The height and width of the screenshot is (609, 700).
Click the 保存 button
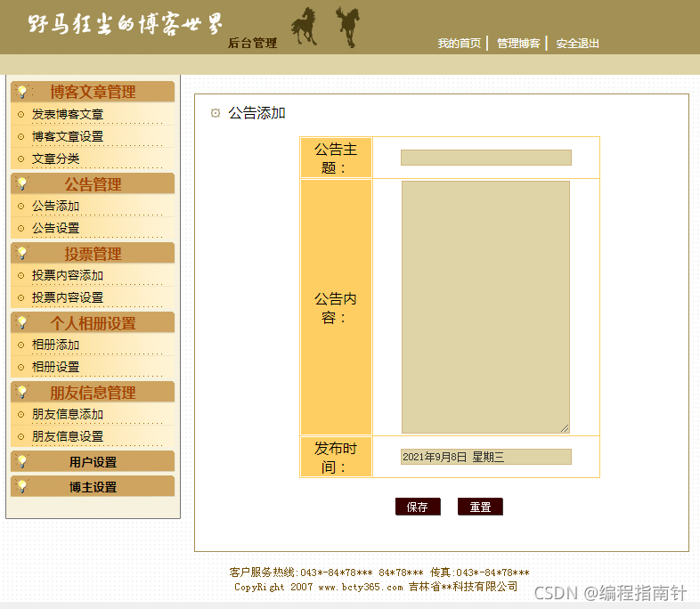tap(418, 507)
